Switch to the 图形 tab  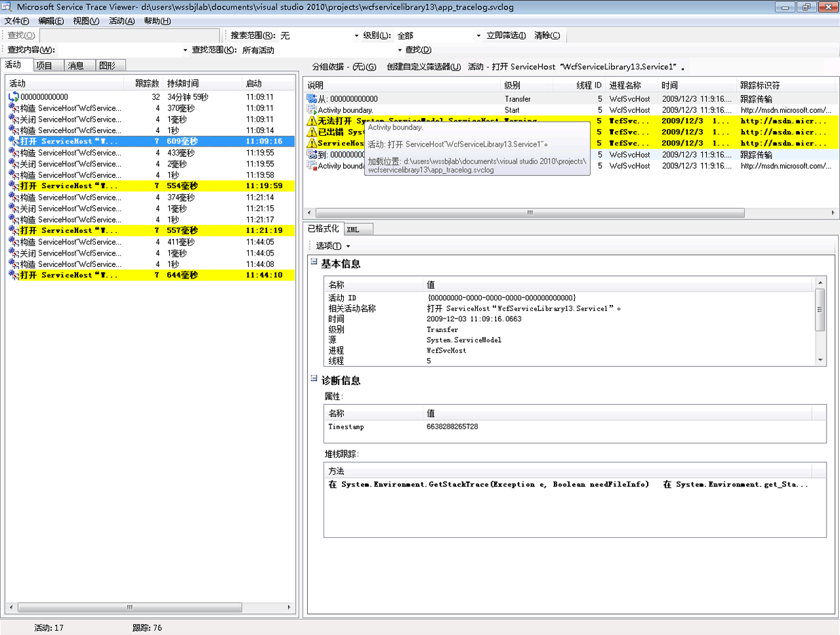tap(107, 66)
